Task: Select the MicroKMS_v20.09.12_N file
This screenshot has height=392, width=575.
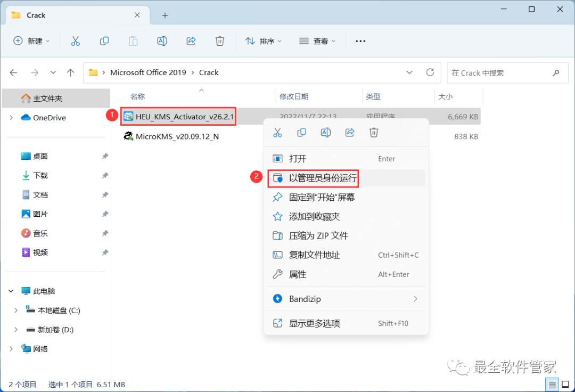Action: [x=171, y=136]
